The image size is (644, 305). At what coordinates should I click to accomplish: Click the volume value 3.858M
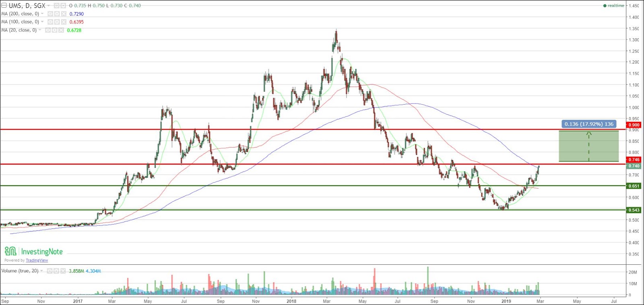coord(76,271)
